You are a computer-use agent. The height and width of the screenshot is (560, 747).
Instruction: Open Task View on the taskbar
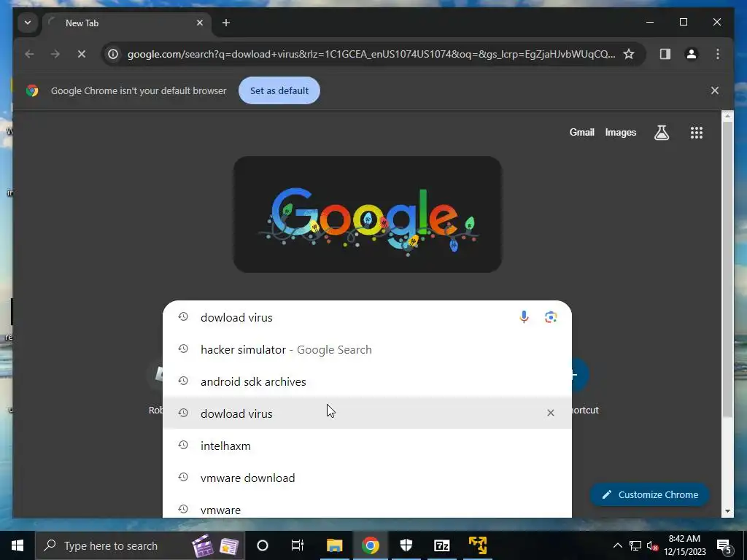coord(298,545)
